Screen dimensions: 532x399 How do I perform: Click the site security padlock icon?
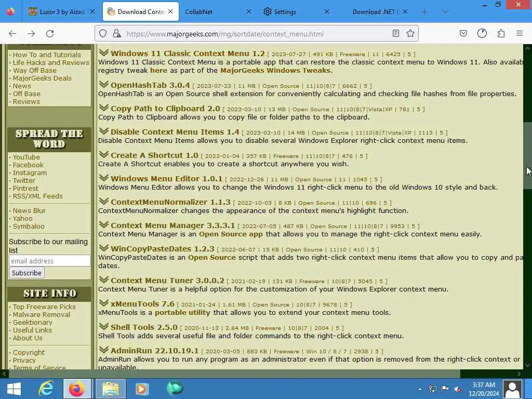tap(117, 33)
